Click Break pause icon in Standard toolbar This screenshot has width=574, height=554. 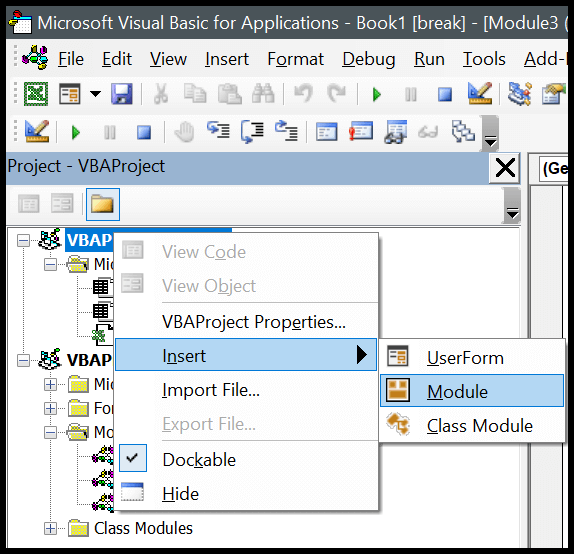411,95
